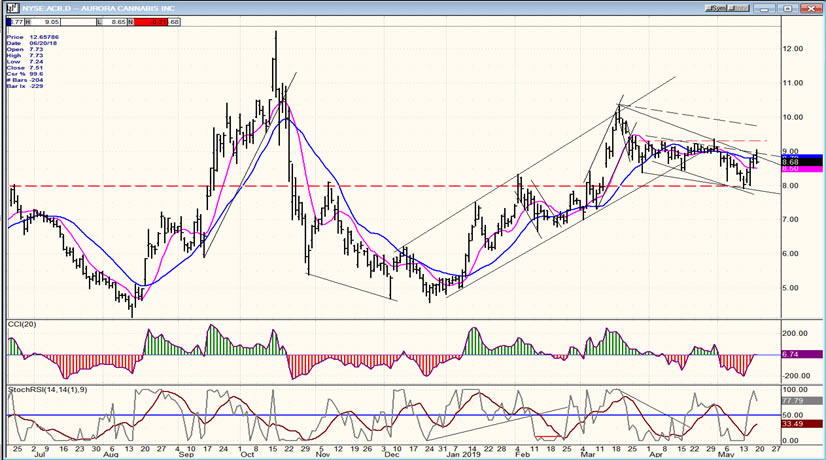Click the StochRSI(14,14(1),9) indicator label
This screenshot has height=460, width=826.
[38, 387]
